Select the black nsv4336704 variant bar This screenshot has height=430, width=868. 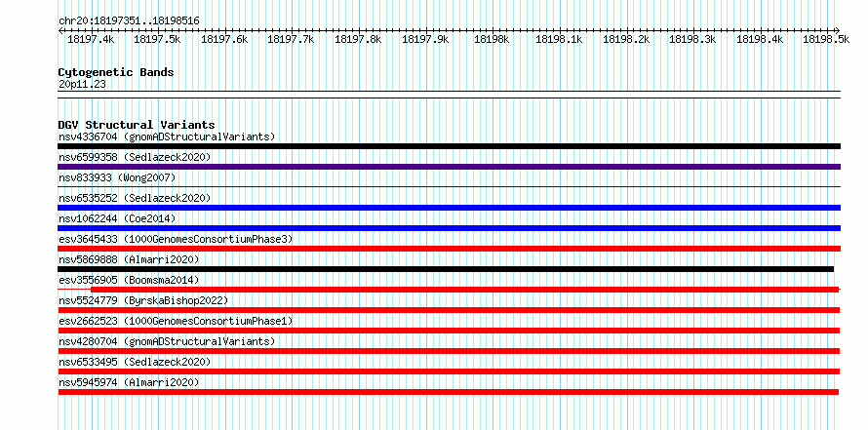(449, 146)
